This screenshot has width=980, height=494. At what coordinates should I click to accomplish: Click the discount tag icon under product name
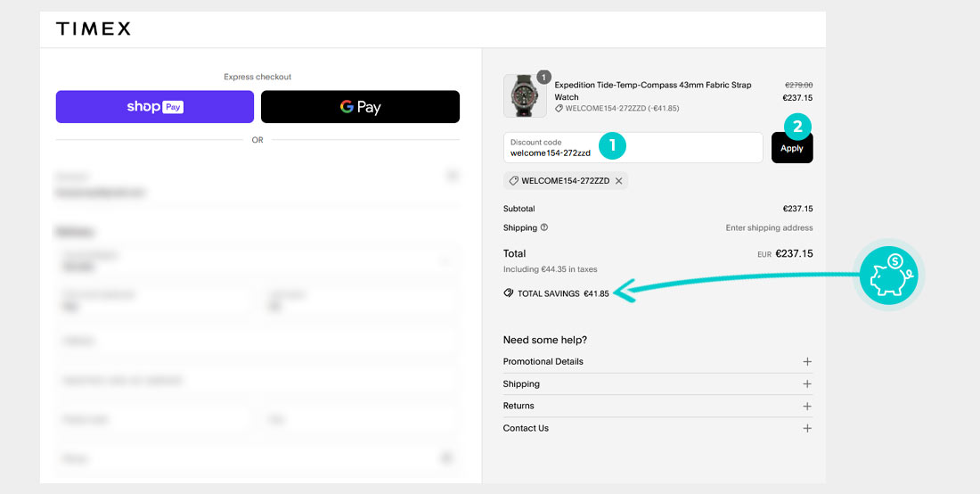click(559, 108)
